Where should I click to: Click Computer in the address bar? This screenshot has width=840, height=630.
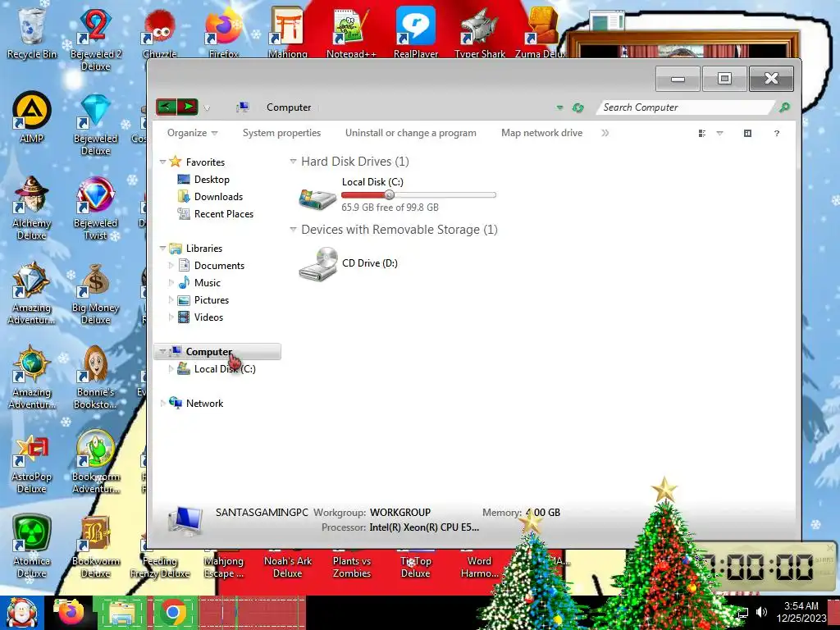[288, 107]
